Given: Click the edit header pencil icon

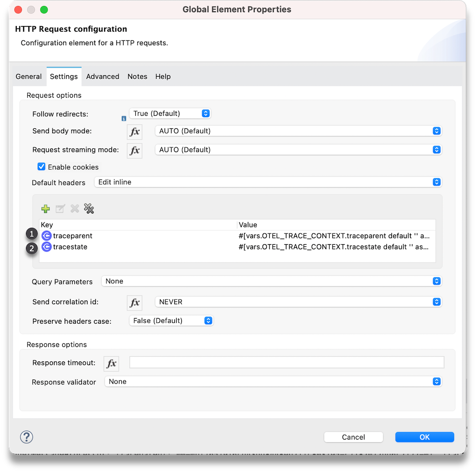Looking at the screenshot, I should click(60, 209).
